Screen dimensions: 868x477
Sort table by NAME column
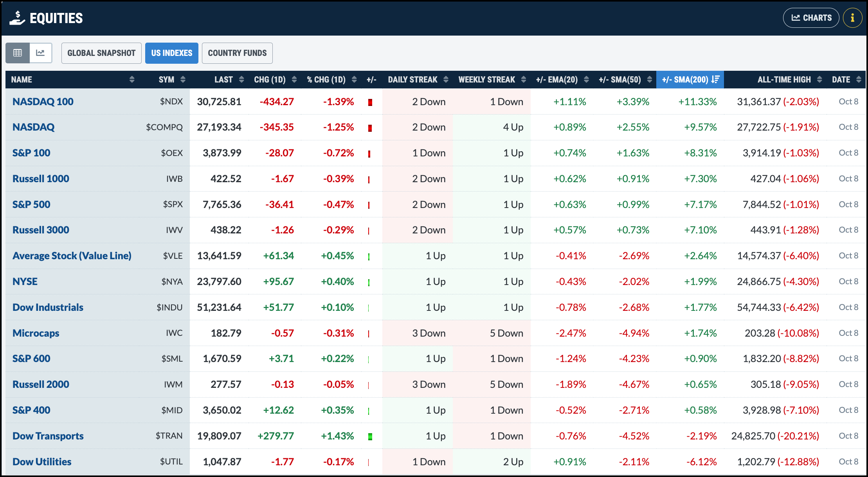(73, 79)
